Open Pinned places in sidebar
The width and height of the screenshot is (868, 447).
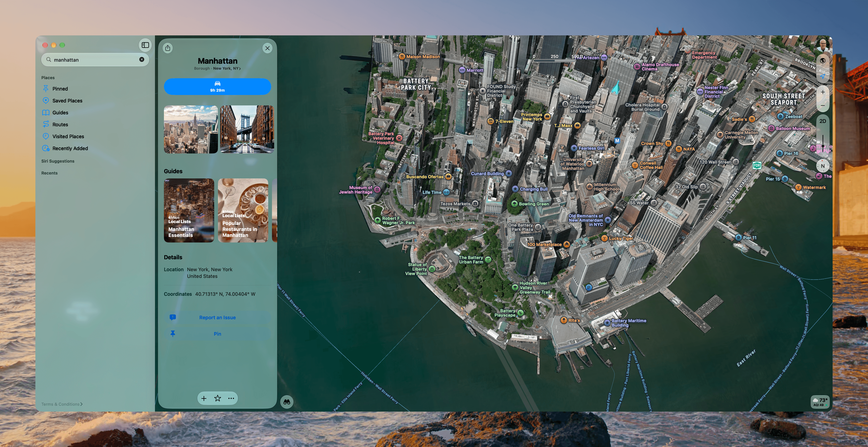coord(60,89)
